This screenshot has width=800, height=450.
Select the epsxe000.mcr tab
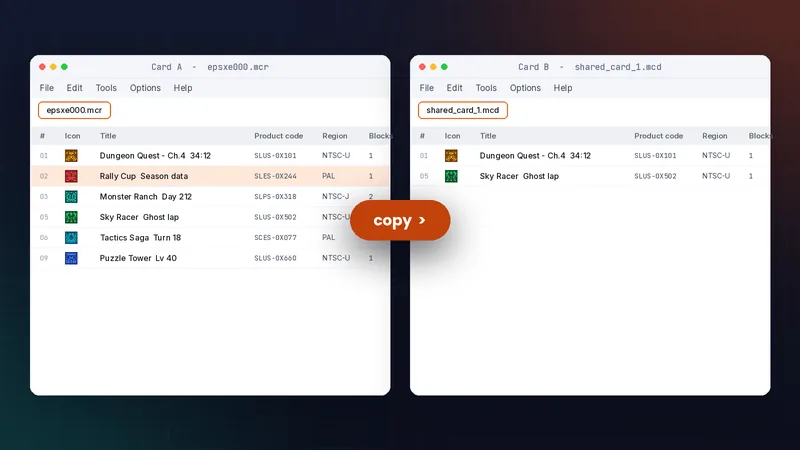point(74,110)
